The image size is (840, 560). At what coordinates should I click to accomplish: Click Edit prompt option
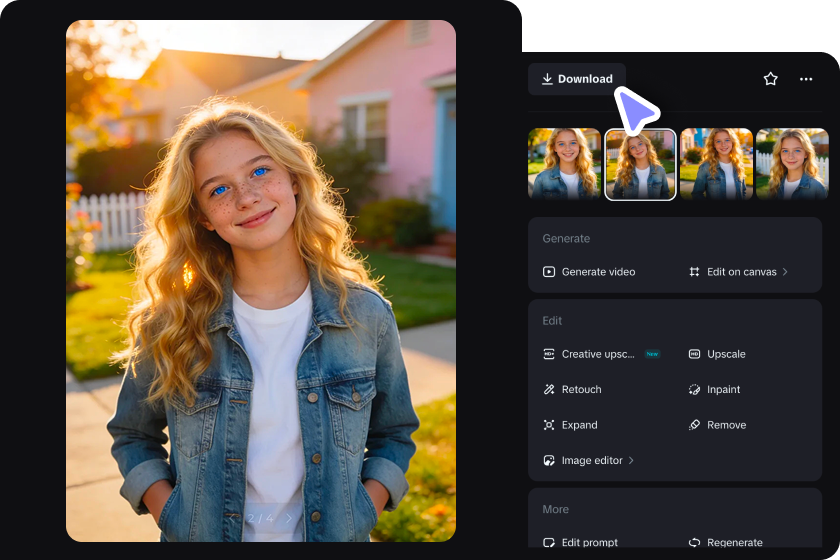[x=580, y=542]
